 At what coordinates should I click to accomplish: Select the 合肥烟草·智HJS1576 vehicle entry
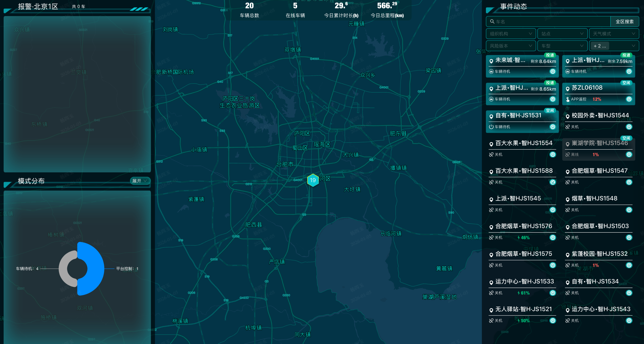523,226
